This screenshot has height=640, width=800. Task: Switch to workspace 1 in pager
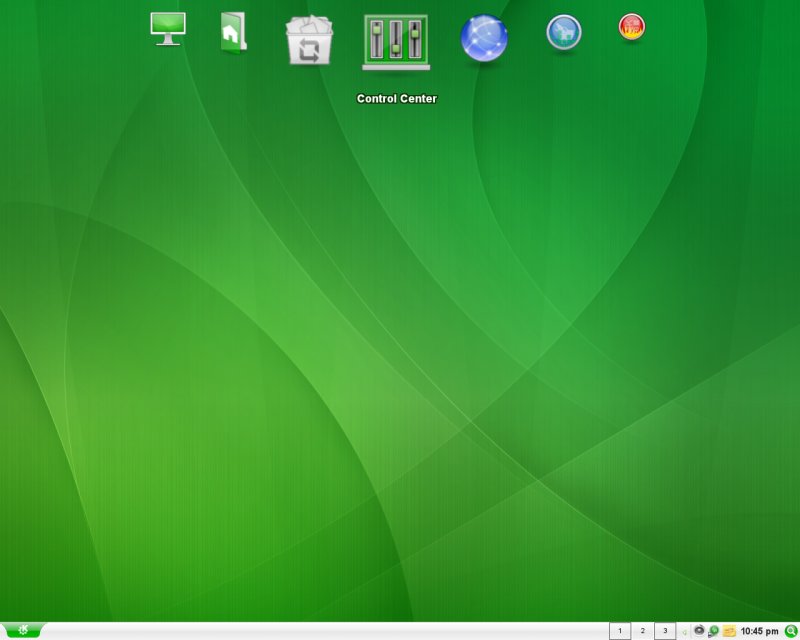point(620,631)
